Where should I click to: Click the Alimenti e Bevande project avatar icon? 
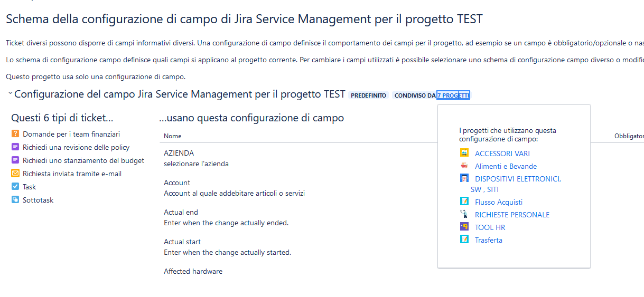(x=464, y=166)
